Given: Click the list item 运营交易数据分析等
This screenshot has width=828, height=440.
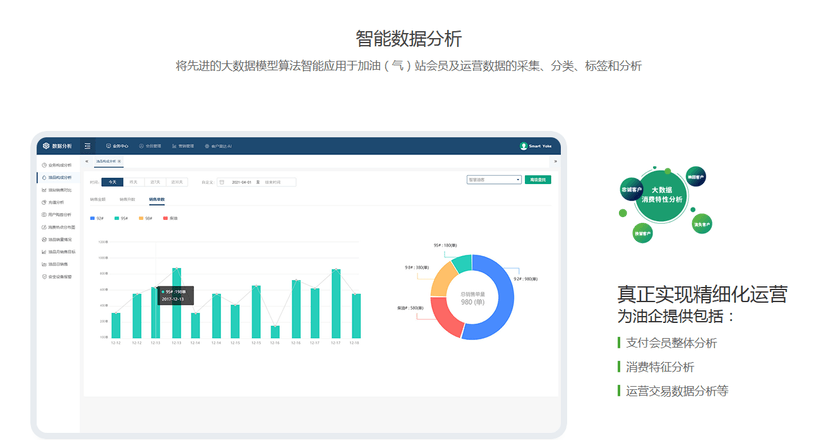Looking at the screenshot, I should (x=677, y=391).
